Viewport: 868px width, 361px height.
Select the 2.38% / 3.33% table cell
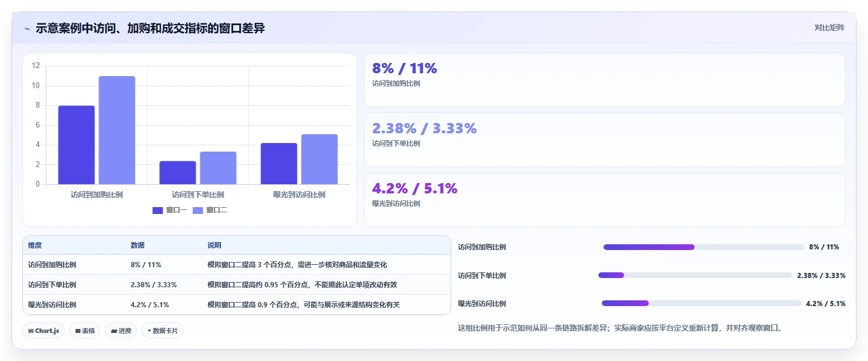tap(153, 285)
